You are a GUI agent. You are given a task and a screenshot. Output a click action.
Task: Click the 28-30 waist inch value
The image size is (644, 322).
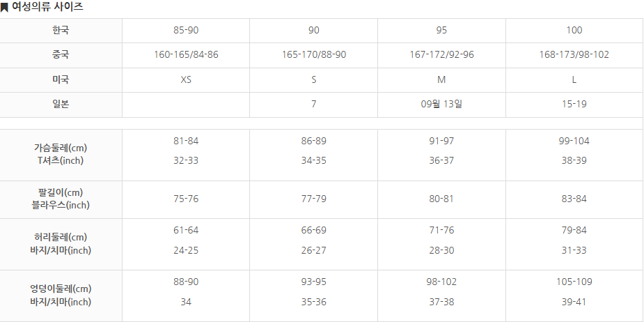click(x=441, y=250)
